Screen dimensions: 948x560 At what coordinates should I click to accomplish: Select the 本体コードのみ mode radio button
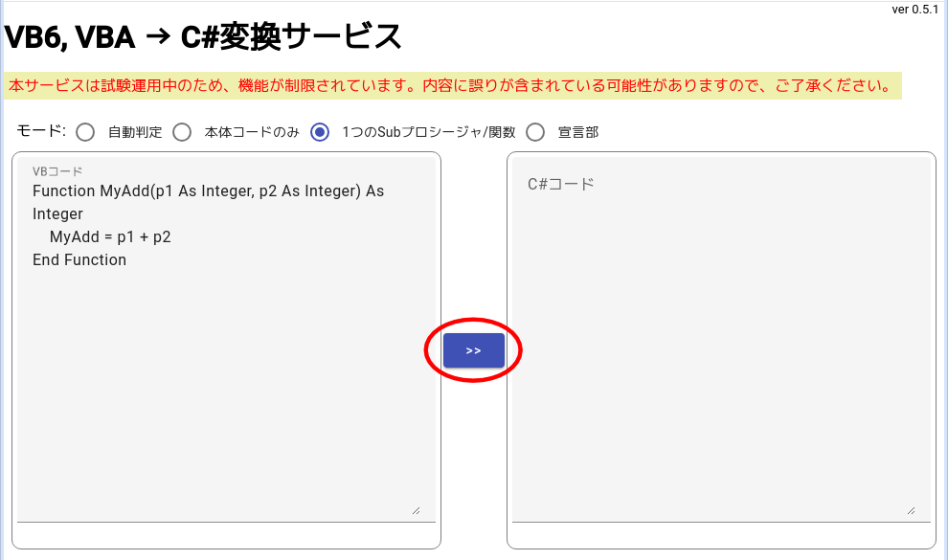coord(182,132)
